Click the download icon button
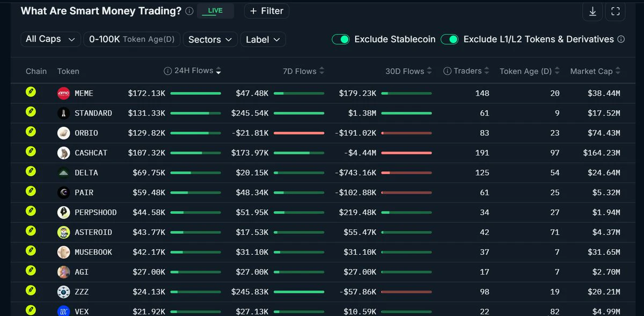The width and height of the screenshot is (644, 316). (x=592, y=11)
